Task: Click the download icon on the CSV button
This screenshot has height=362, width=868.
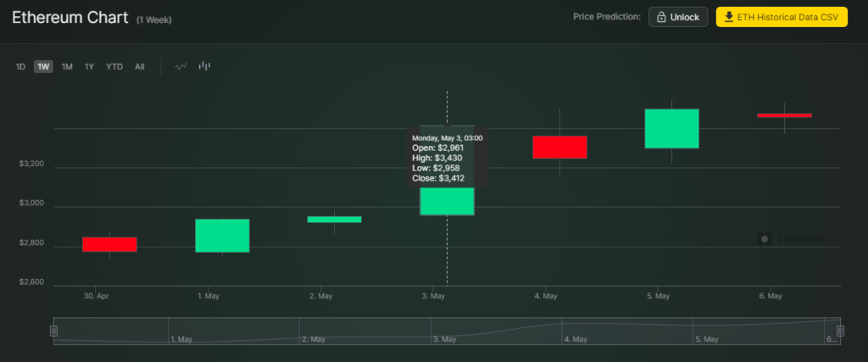Action: 729,17
